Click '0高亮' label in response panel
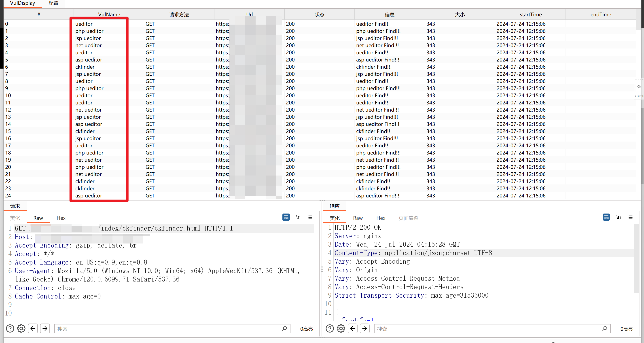The height and width of the screenshot is (343, 644). coord(627,329)
